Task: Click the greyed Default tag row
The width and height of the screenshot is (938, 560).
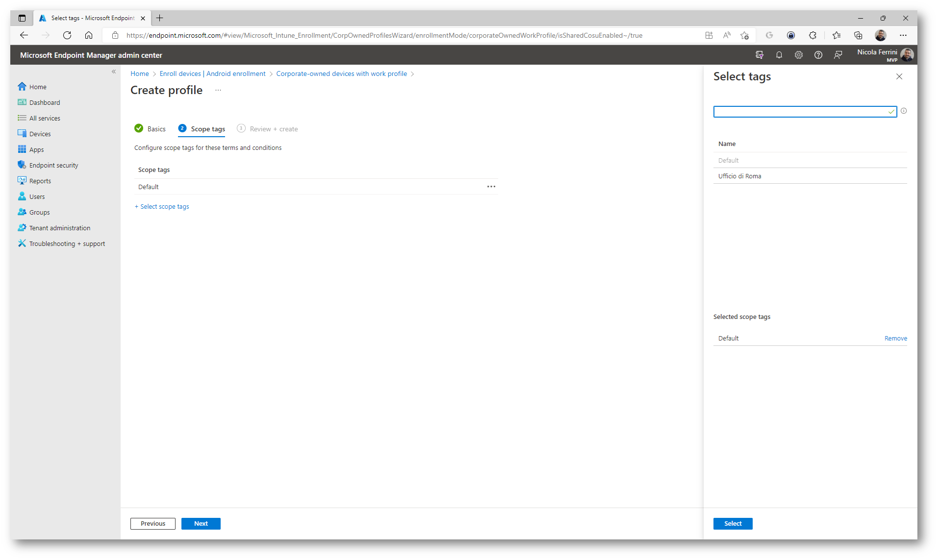Action: [810, 160]
